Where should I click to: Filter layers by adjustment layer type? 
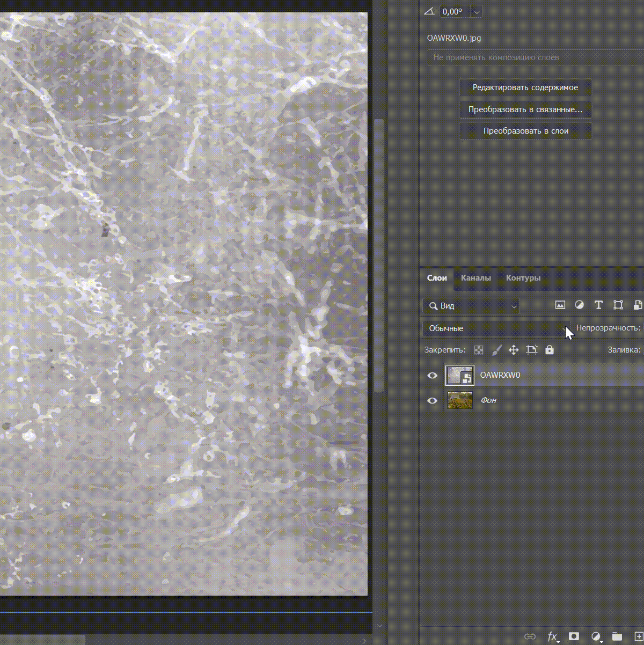580,305
